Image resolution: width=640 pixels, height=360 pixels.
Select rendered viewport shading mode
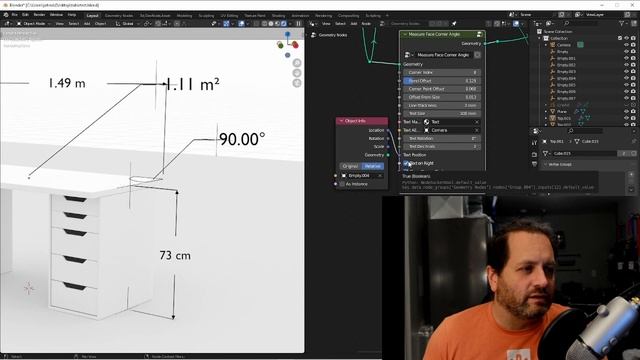pos(284,24)
